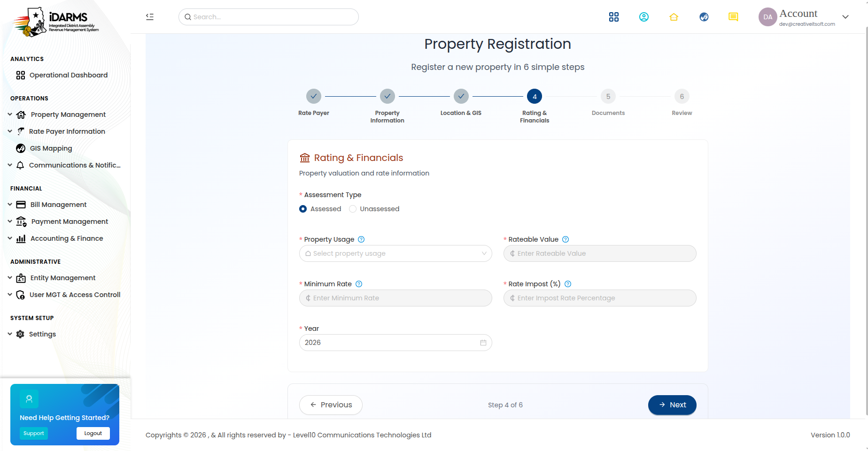Go to Property Information step
Screen dimensions: 868x451
coord(387,96)
